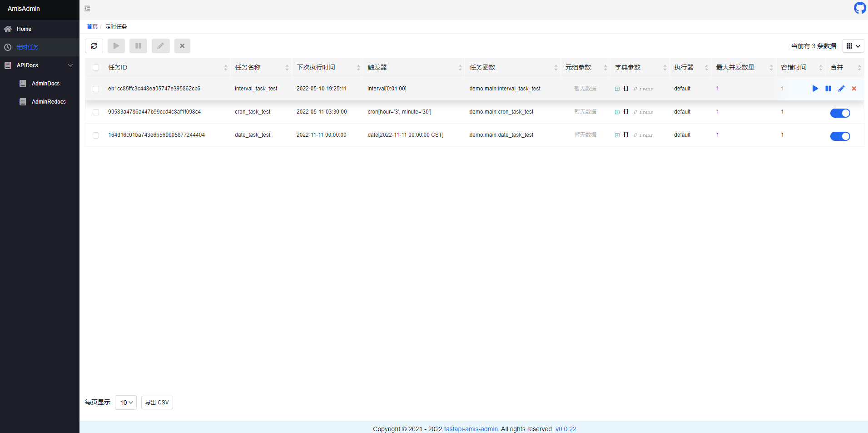Pause the interval_task_test row task
Viewport: 868px width, 433px height.
pyautogui.click(x=828, y=89)
